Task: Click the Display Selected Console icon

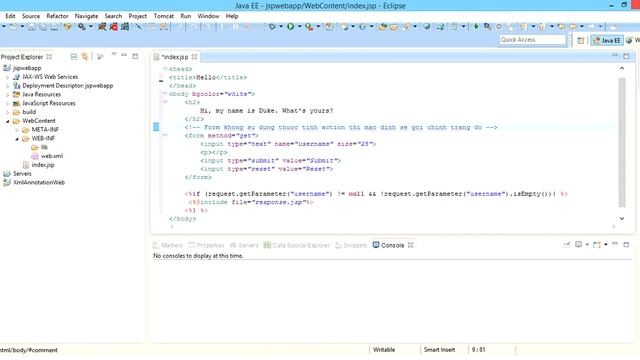Action: 579,244
